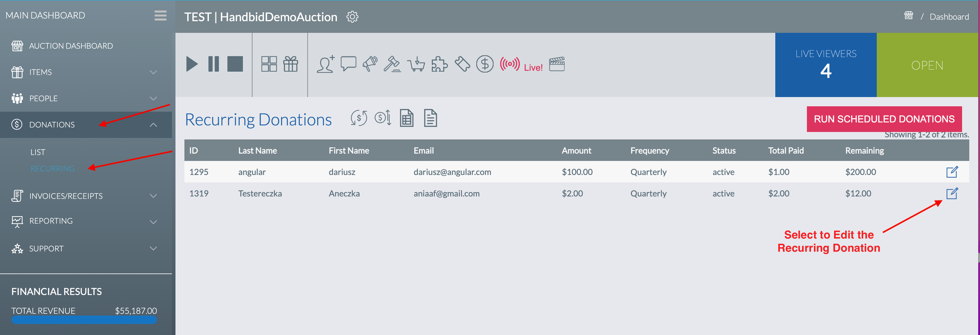Click Main Dashboard title
Screen dimensions: 980x335
(45, 15)
